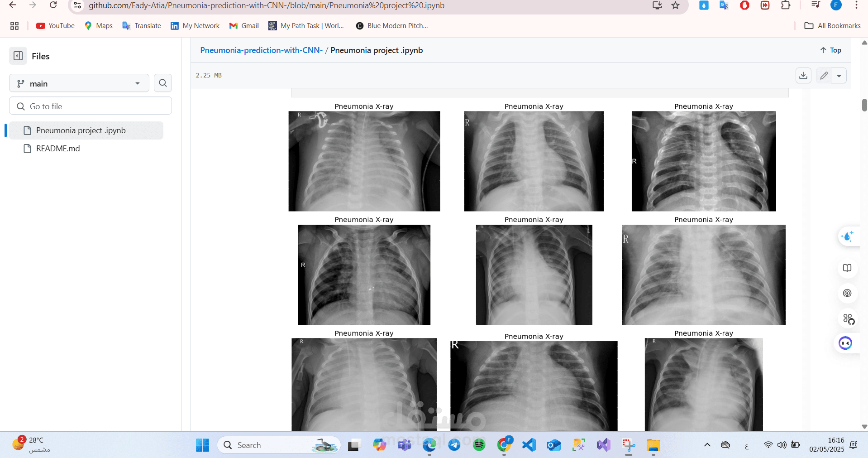Open Telegram from the taskbar
The image size is (868, 458).
pos(454,445)
